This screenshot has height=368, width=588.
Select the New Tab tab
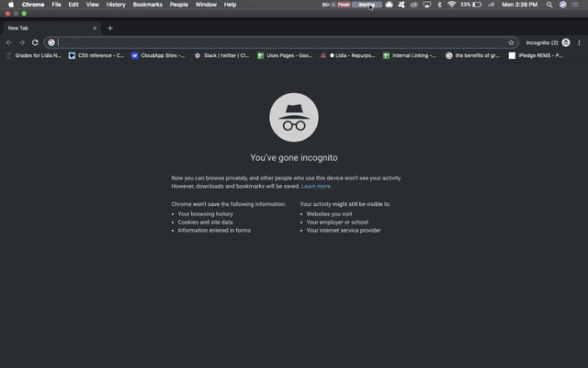click(x=46, y=29)
